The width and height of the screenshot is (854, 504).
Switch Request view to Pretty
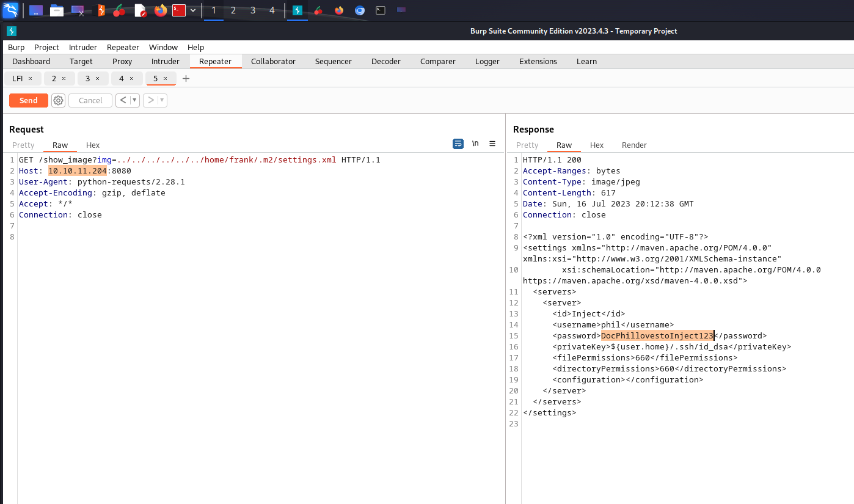[23, 145]
